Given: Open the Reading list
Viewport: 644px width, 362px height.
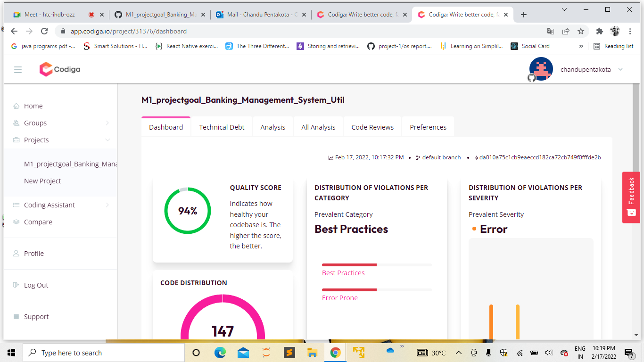Looking at the screenshot, I should [613, 46].
